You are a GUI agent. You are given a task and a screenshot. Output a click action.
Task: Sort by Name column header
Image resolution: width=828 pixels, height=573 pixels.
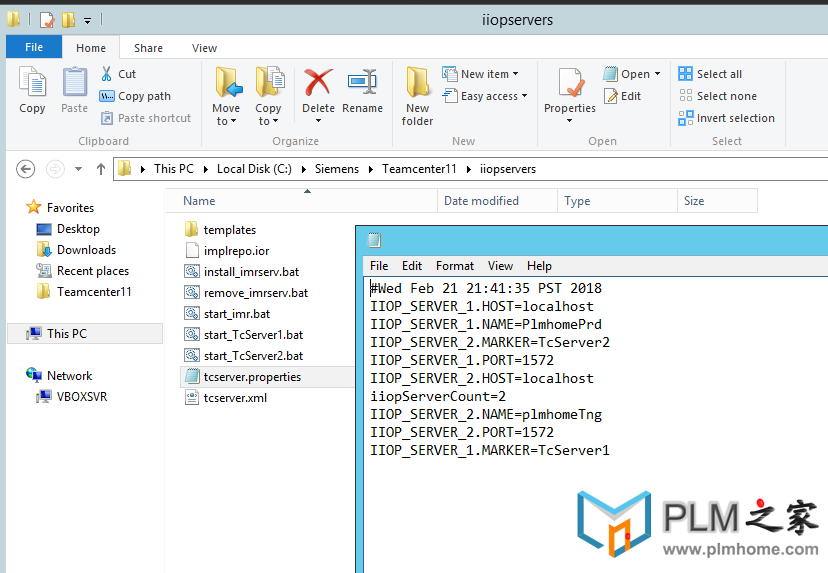[x=302, y=201]
